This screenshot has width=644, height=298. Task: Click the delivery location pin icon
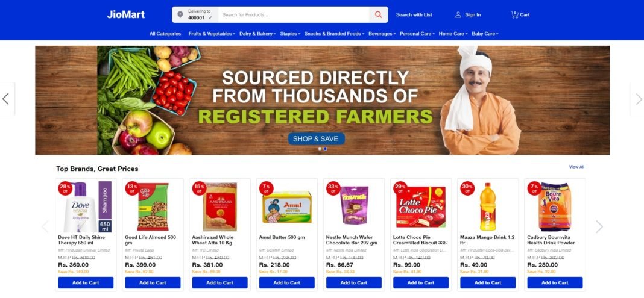coord(180,15)
